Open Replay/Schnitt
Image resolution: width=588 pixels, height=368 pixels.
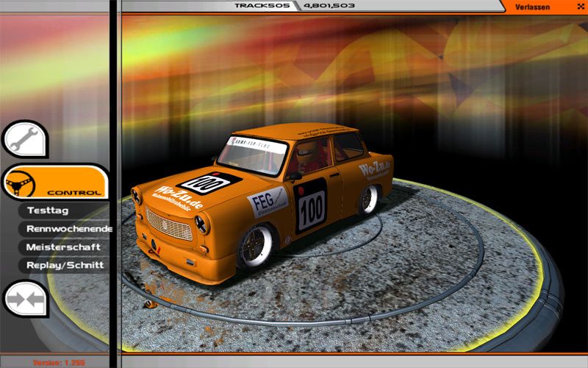[x=65, y=265]
